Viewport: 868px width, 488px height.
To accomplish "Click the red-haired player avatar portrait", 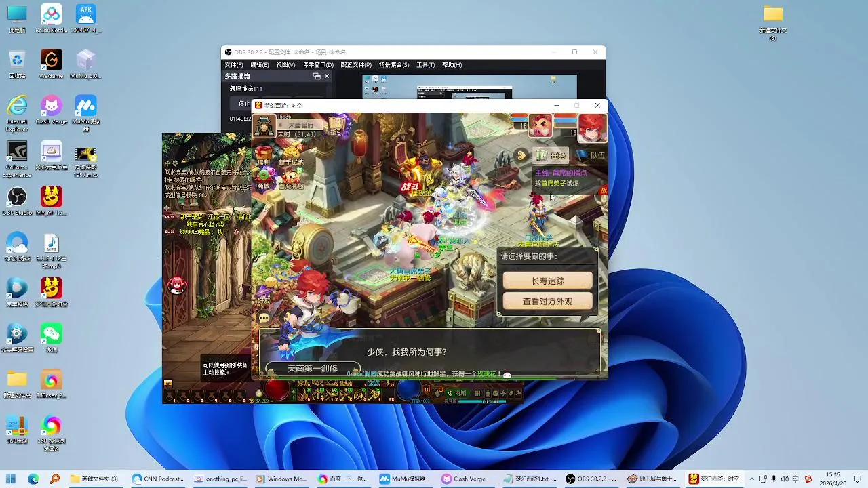I will pos(591,128).
